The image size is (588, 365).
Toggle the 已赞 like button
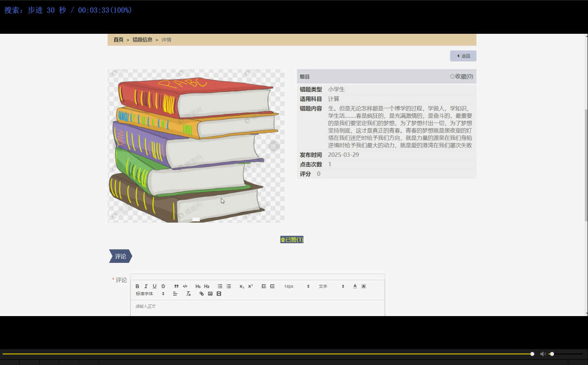(292, 240)
